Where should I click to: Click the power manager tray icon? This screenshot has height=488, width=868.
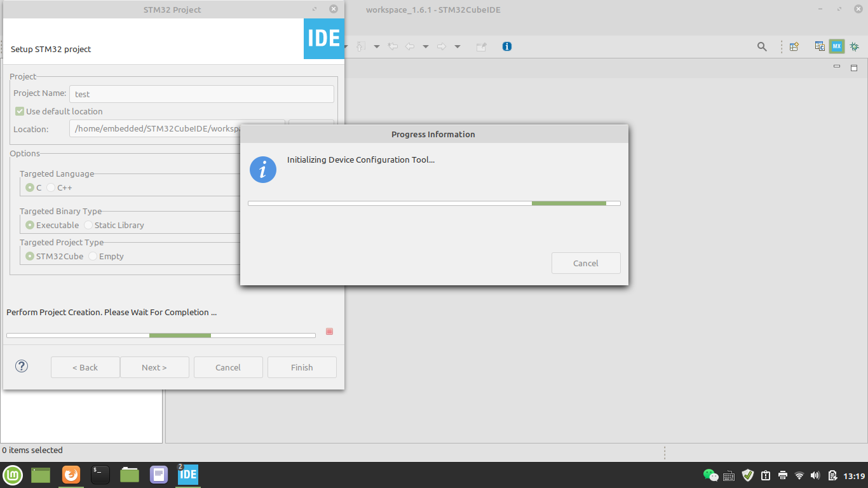pyautogui.click(x=832, y=475)
